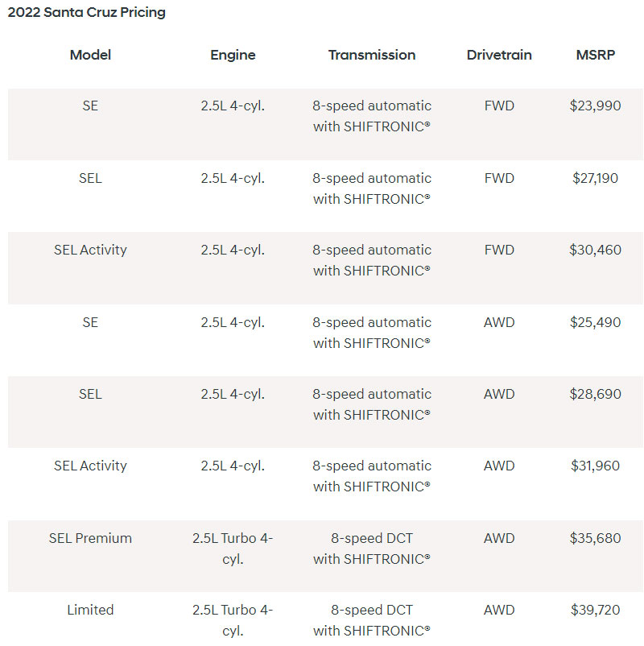Click the $23,990 price cell

(595, 106)
